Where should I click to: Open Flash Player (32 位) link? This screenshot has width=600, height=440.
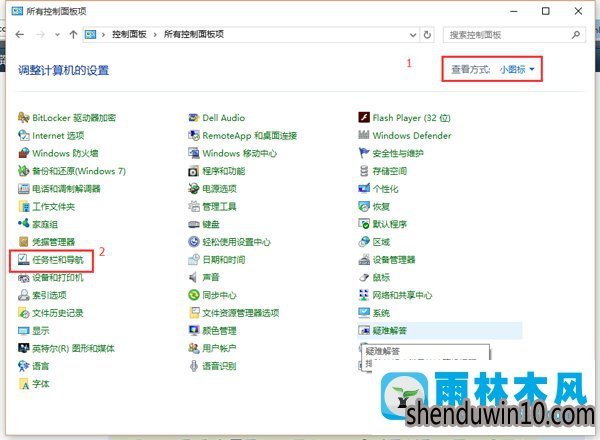(411, 118)
